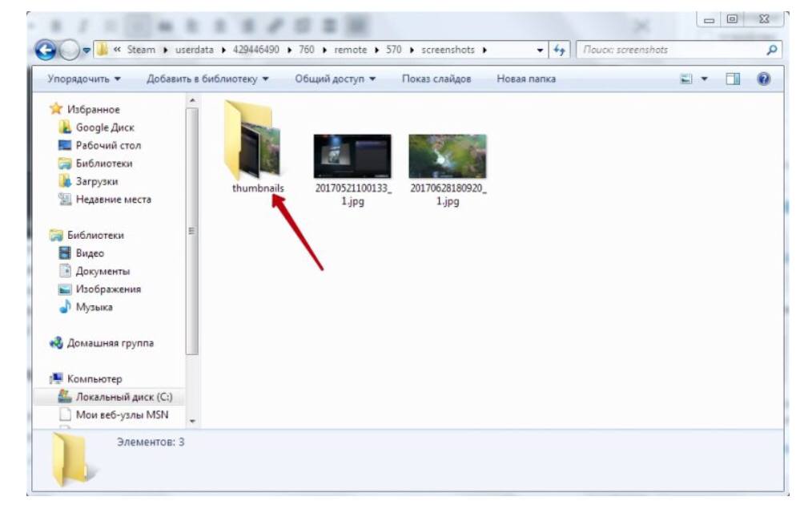812x513 pixels.
Task: Click the Локальный диск drive icon
Action: (x=65, y=397)
